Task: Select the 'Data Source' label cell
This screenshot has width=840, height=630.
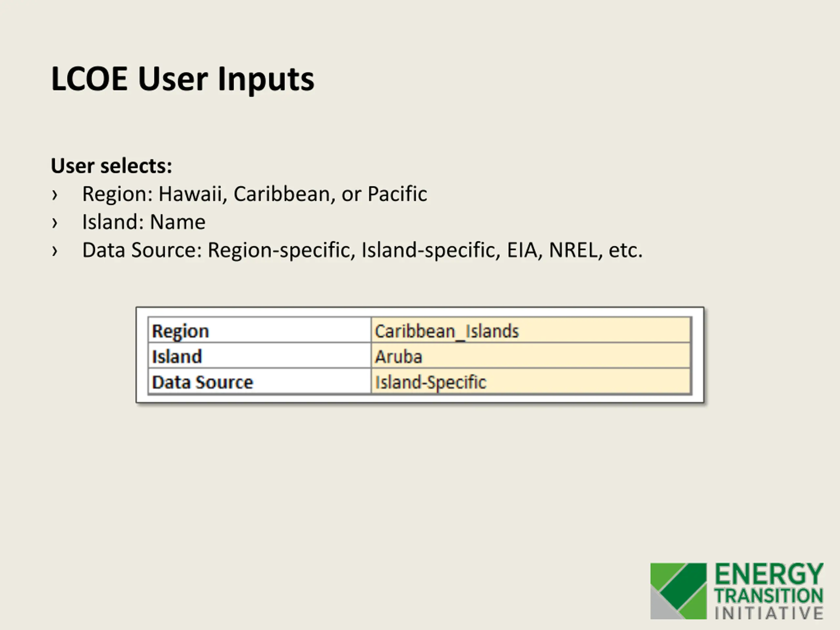Action: coord(259,381)
